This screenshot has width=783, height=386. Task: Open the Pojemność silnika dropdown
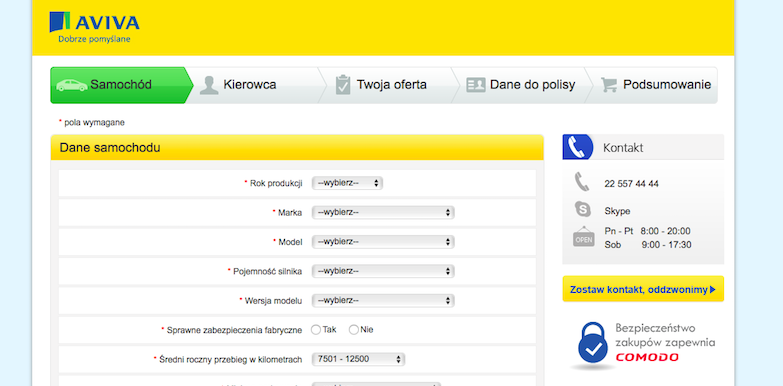[x=383, y=271]
